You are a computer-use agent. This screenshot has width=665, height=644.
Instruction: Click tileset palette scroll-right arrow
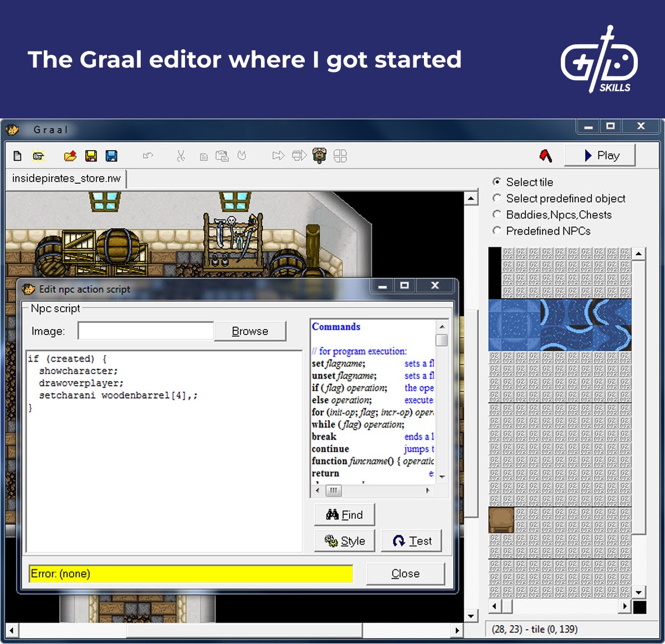tap(625, 606)
